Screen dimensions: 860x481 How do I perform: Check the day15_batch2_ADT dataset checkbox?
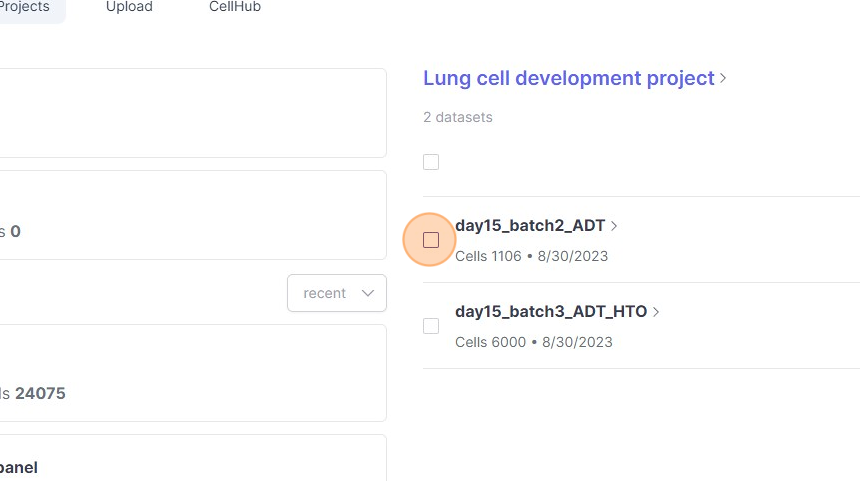click(431, 240)
